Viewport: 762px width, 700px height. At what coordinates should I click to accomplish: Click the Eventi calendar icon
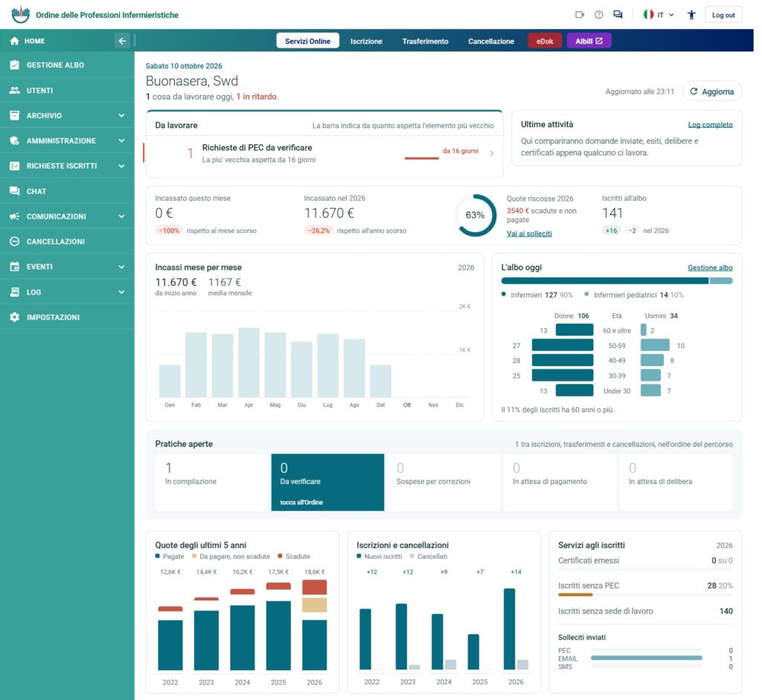click(15, 267)
